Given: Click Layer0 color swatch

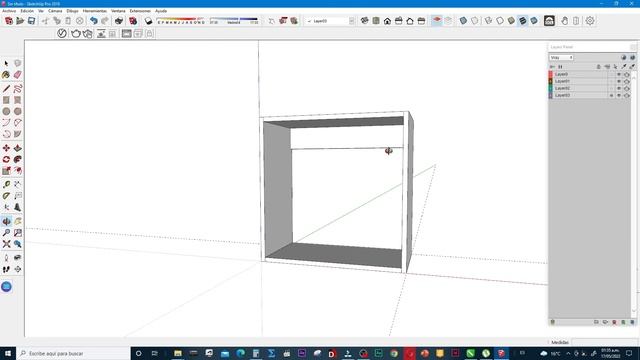Looking at the screenshot, I should pos(550,74).
